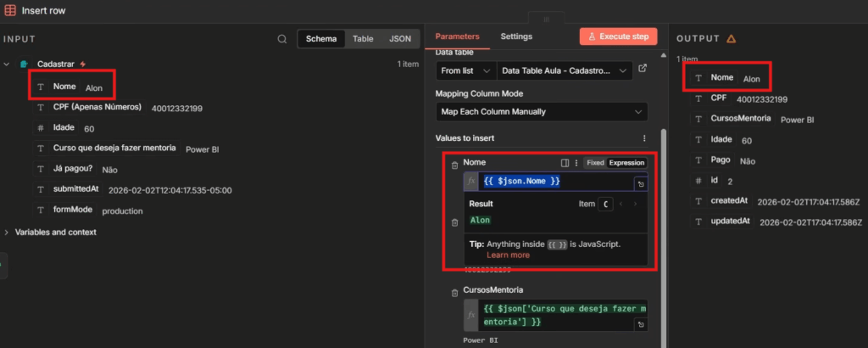Click the output warning triangle icon
This screenshot has width=868, height=348.
[731, 39]
